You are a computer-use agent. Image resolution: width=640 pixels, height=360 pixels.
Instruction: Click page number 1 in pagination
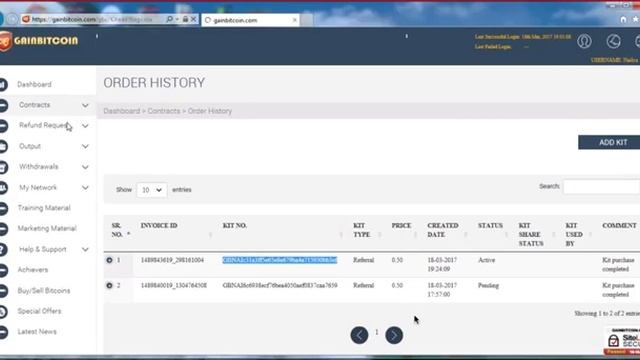pyautogui.click(x=376, y=332)
